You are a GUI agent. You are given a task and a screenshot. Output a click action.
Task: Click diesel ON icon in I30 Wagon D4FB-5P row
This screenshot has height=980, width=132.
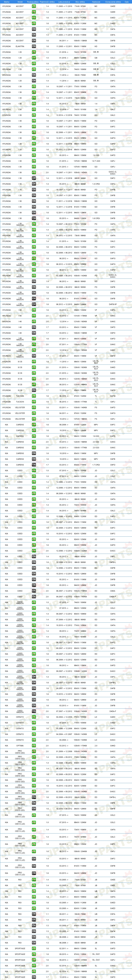34,304
